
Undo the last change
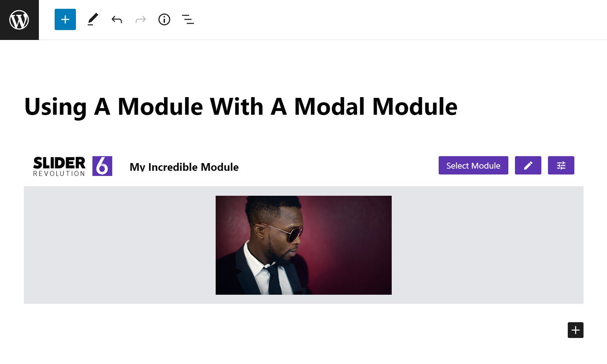117,19
